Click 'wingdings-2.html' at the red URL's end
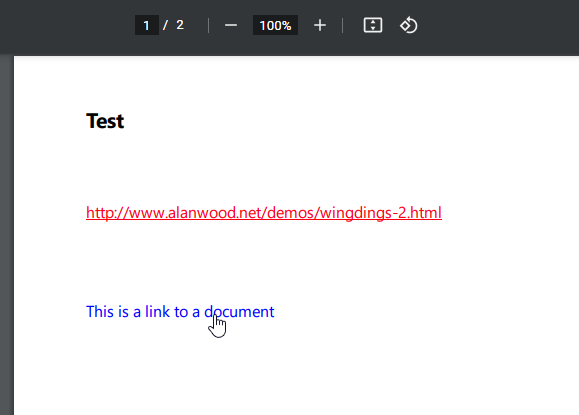 (x=380, y=213)
